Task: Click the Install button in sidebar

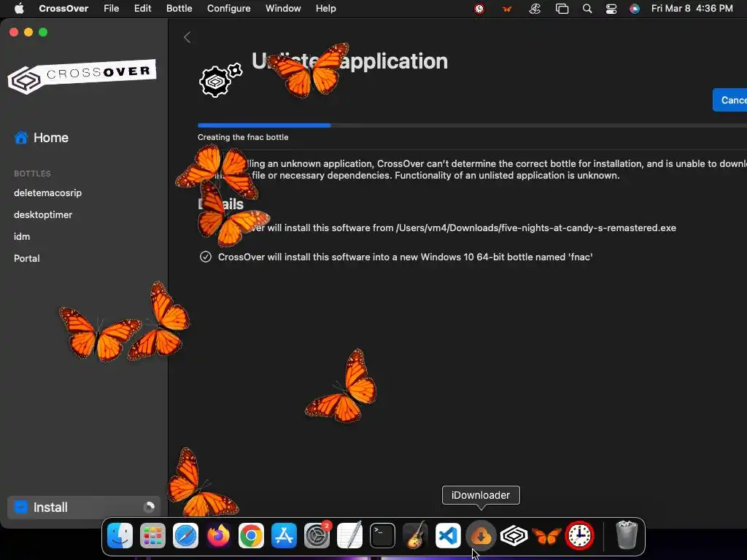Action: click(84, 507)
